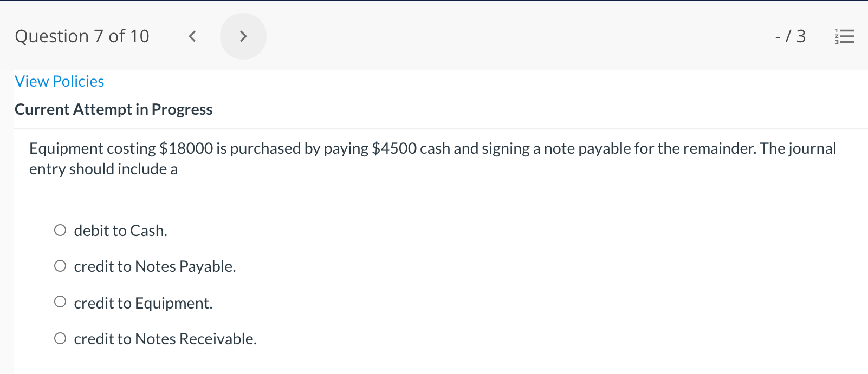The height and width of the screenshot is (374, 868).
Task: Click the '- / 3' score indicator
Action: pos(790,36)
